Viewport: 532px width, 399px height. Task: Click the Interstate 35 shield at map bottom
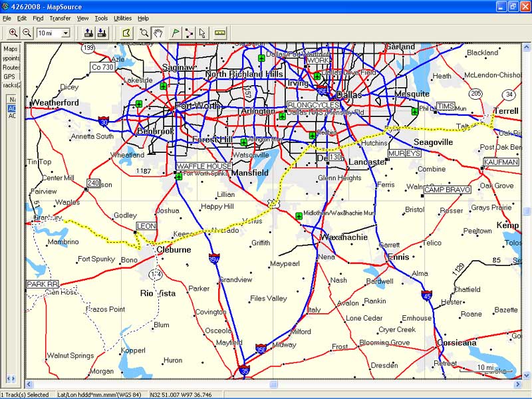pyautogui.click(x=244, y=370)
